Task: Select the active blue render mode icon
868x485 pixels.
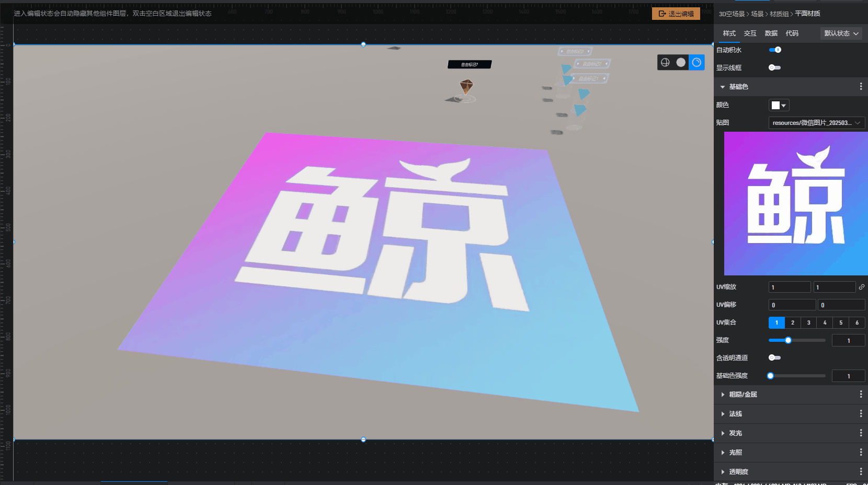Action: coord(696,63)
